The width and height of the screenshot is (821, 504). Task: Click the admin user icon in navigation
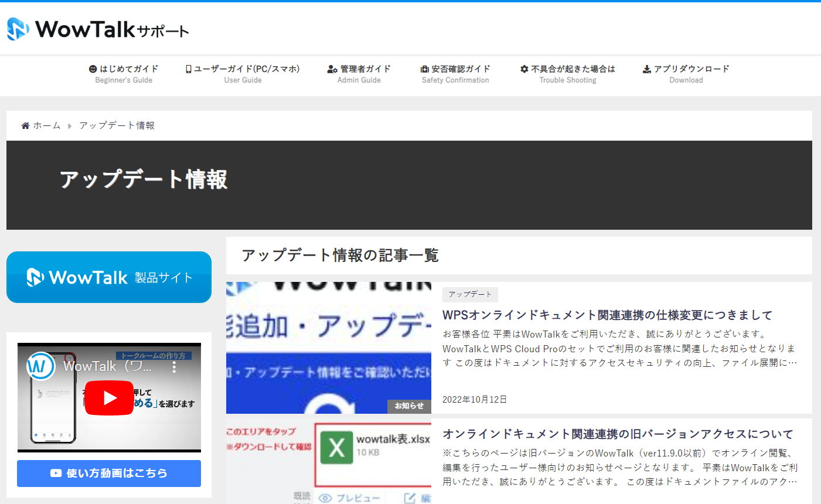(332, 69)
